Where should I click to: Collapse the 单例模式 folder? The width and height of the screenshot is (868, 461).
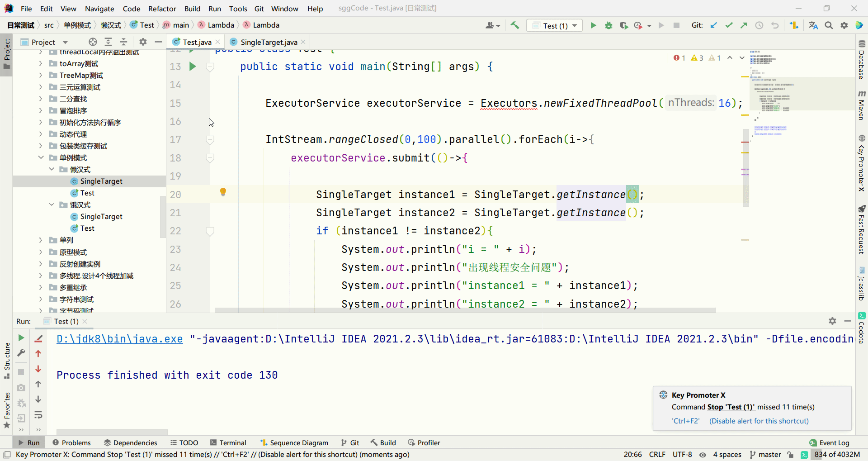41,157
